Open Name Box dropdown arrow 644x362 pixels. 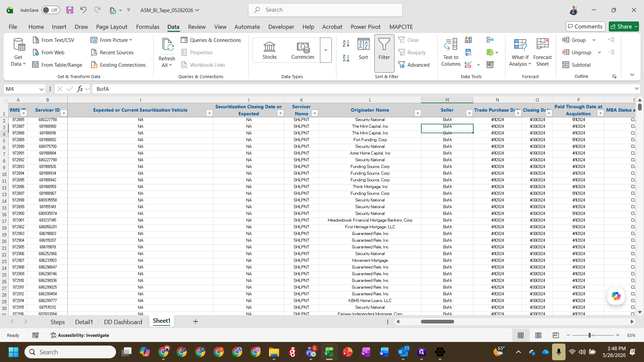(41, 89)
